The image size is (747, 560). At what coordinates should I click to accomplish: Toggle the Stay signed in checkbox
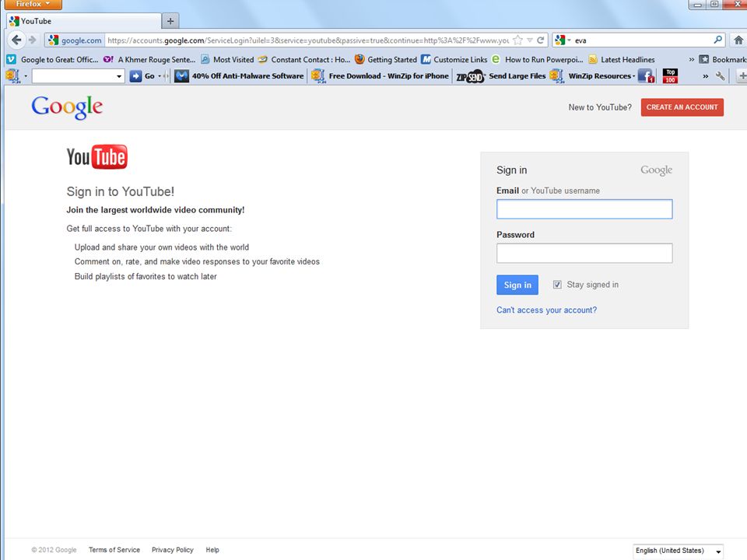point(557,285)
